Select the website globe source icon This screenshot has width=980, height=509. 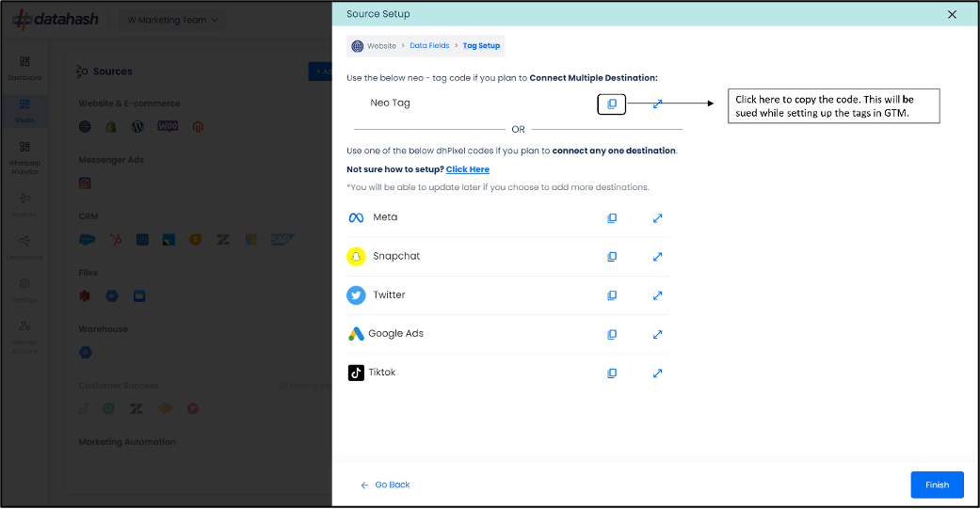point(85,127)
